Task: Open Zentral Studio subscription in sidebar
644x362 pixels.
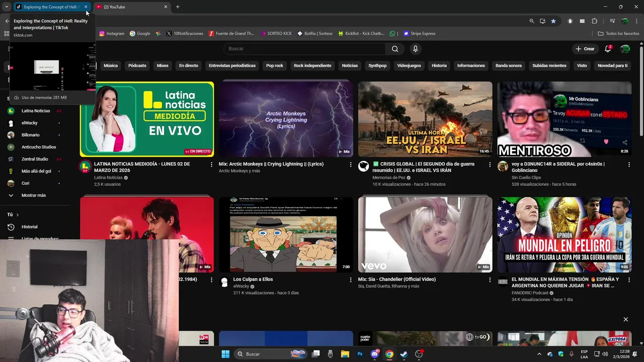Action: (x=35, y=159)
